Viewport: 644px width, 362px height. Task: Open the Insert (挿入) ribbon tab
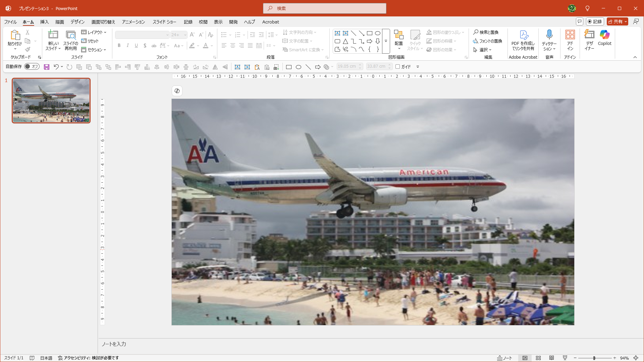[44, 22]
